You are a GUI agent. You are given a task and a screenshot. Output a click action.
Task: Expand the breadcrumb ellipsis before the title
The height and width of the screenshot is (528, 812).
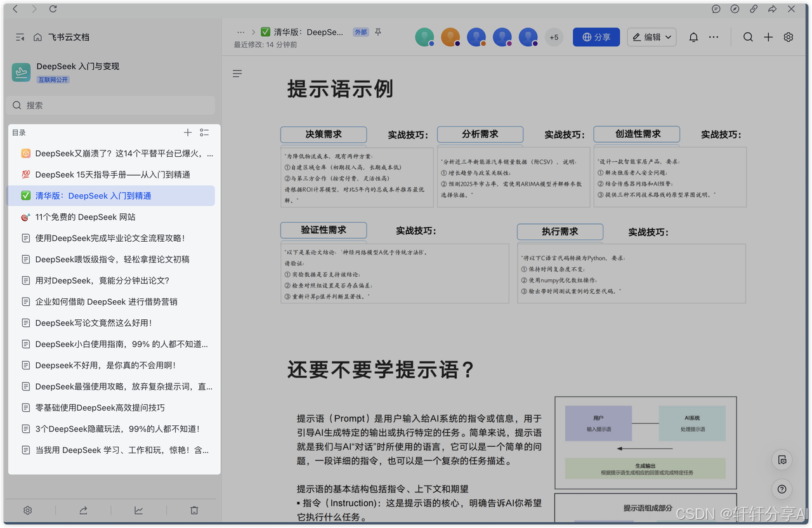click(x=240, y=32)
